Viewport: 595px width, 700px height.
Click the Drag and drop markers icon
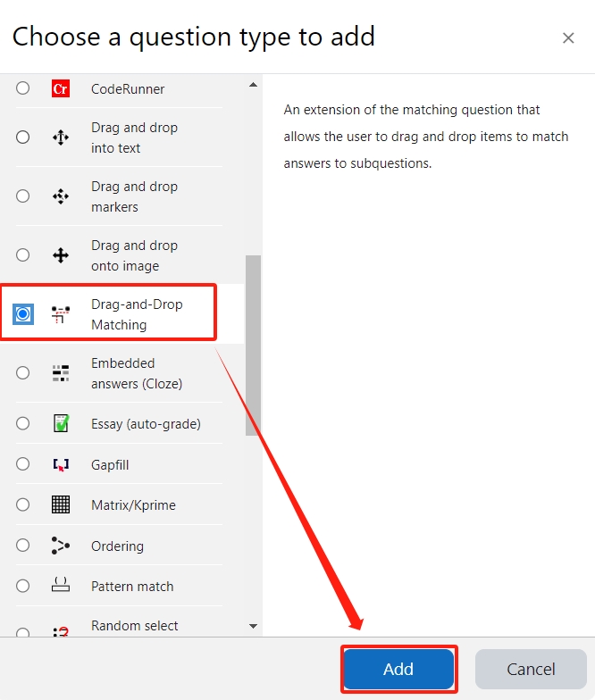(x=61, y=196)
